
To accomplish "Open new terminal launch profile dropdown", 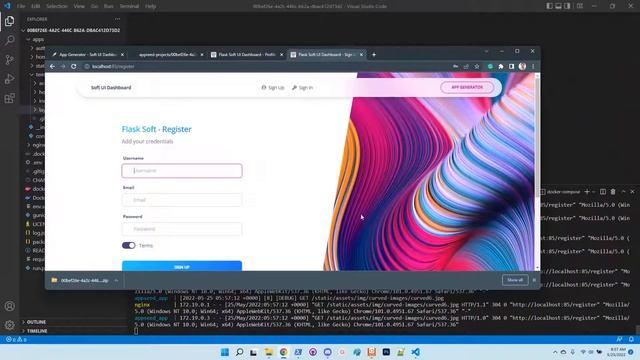I will [x=593, y=191].
